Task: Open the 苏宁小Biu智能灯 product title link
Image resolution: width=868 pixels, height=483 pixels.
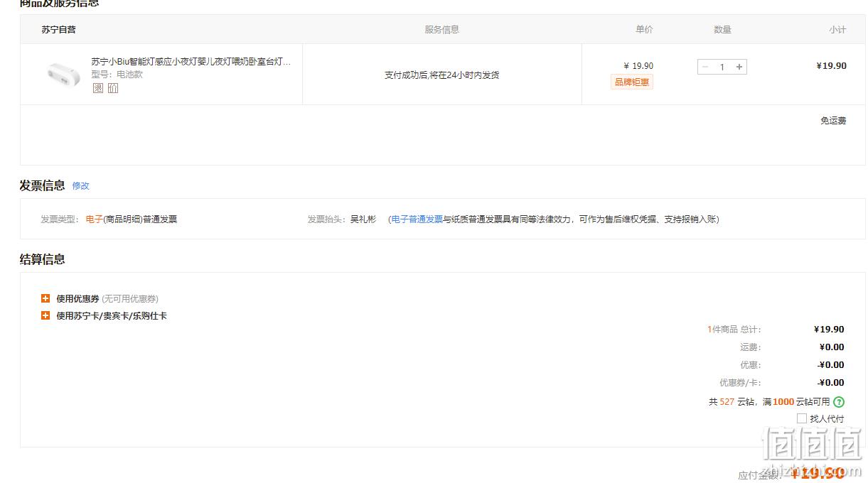Action: pos(191,62)
